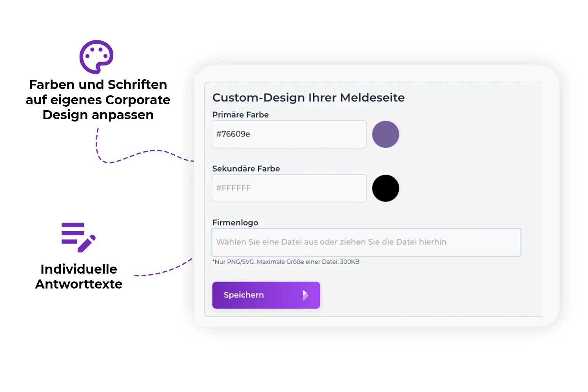Click the purple painter's palette icon
Image resolution: width=588 pixels, height=392 pixels.
[96, 56]
